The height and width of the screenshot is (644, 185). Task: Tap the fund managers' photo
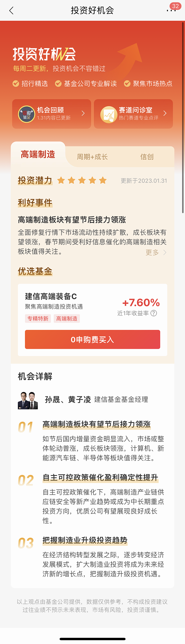tap(28, 400)
